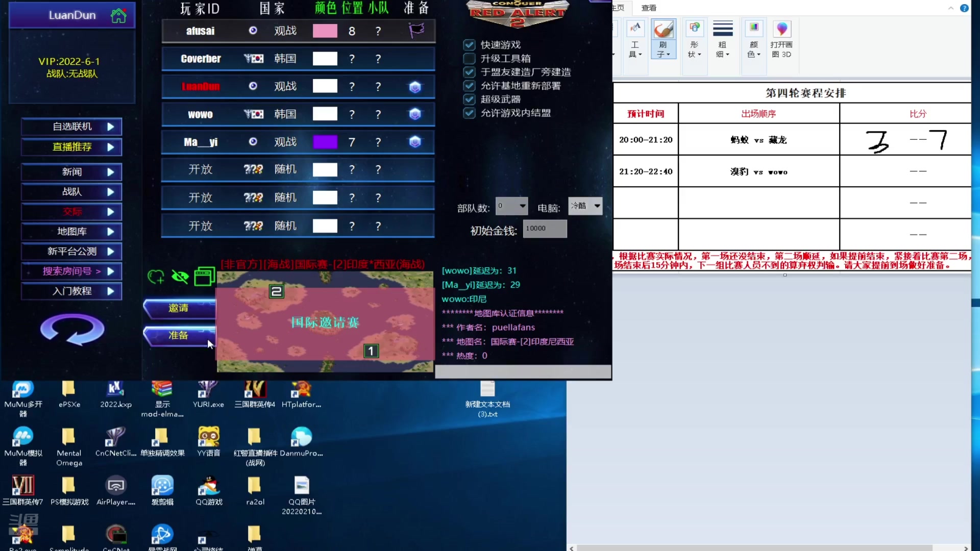Collapse the Paint ribbon using the chevron
Viewport: 980px width, 551px height.
coord(951,8)
